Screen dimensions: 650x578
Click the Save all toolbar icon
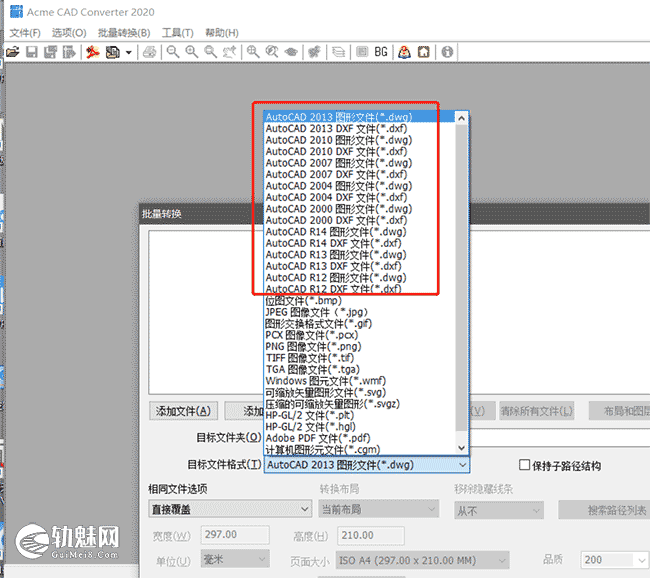(51, 52)
